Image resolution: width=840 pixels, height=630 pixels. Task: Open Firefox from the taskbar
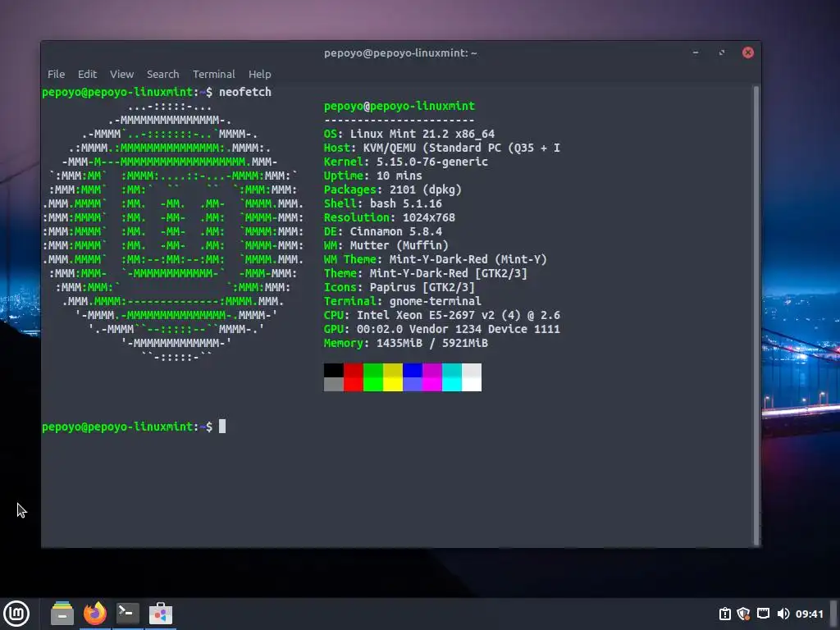[95, 614]
